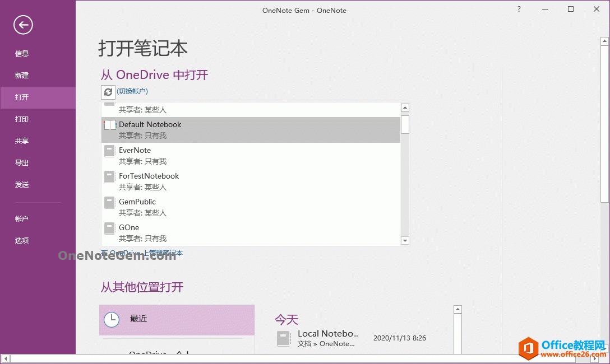Click the recent list scroll up arrow

457,310
